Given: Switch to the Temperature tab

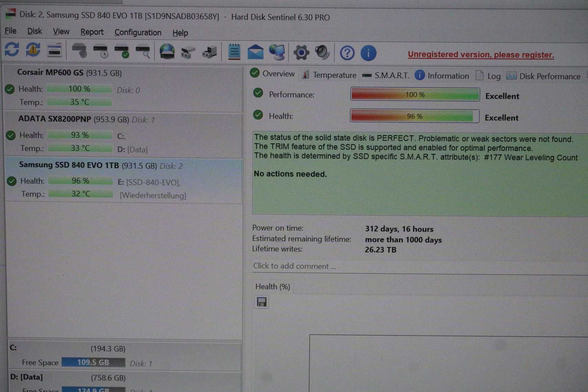Looking at the screenshot, I should tap(329, 75).
